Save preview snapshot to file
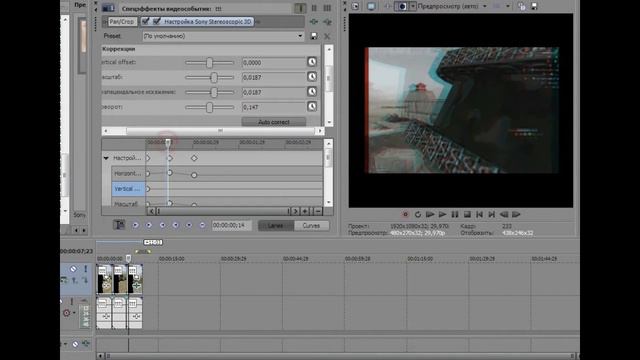The image size is (640, 360). pos(534,6)
